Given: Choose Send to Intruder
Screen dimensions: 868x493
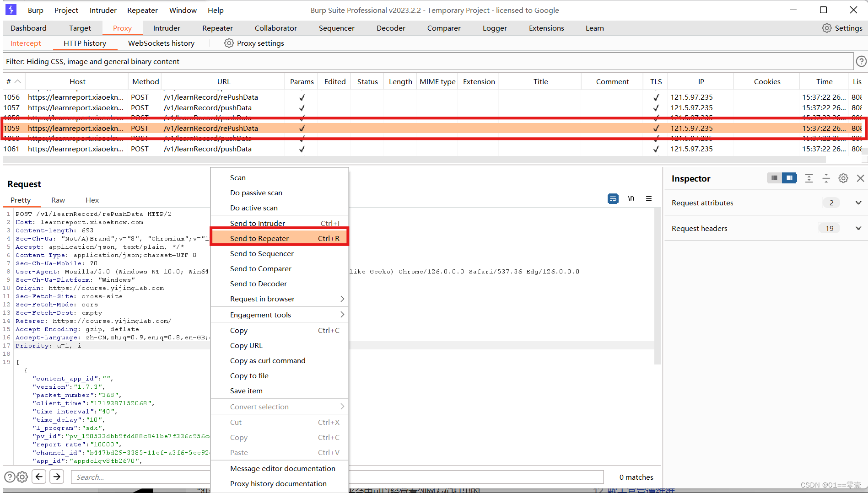Looking at the screenshot, I should pyautogui.click(x=279, y=223).
